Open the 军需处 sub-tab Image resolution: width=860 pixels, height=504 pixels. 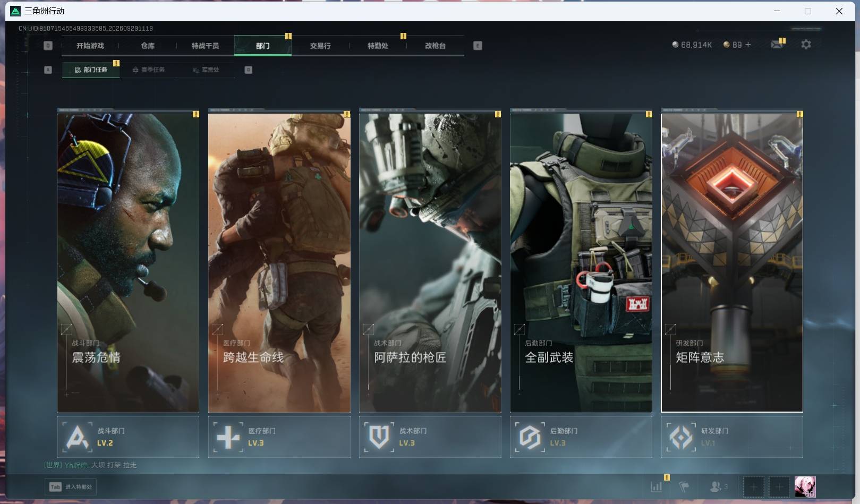click(x=206, y=70)
